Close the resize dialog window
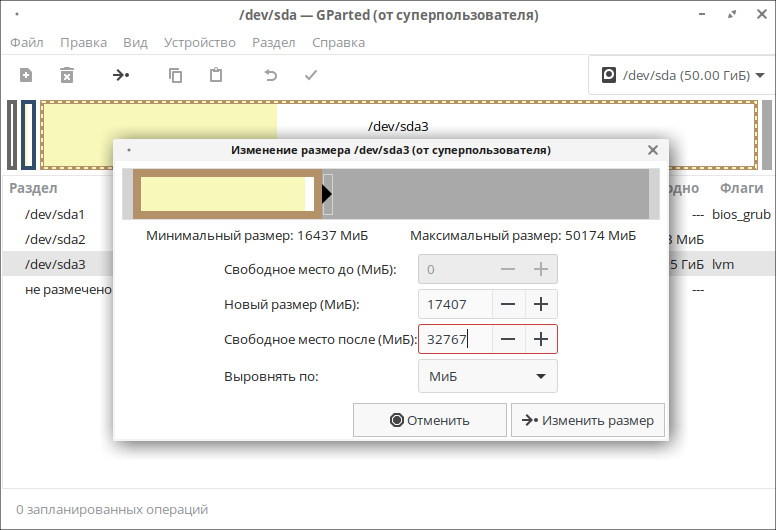This screenshot has width=776, height=530. [x=653, y=150]
